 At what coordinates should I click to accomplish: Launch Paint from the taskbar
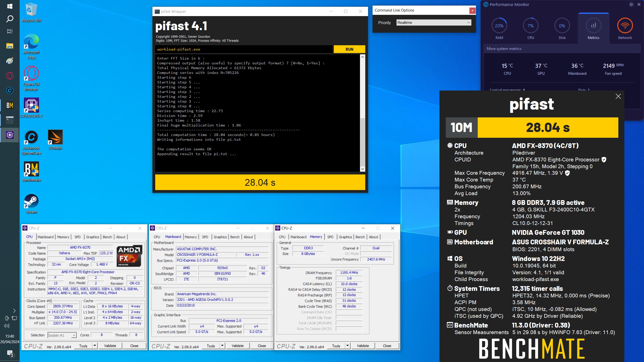click(10, 61)
